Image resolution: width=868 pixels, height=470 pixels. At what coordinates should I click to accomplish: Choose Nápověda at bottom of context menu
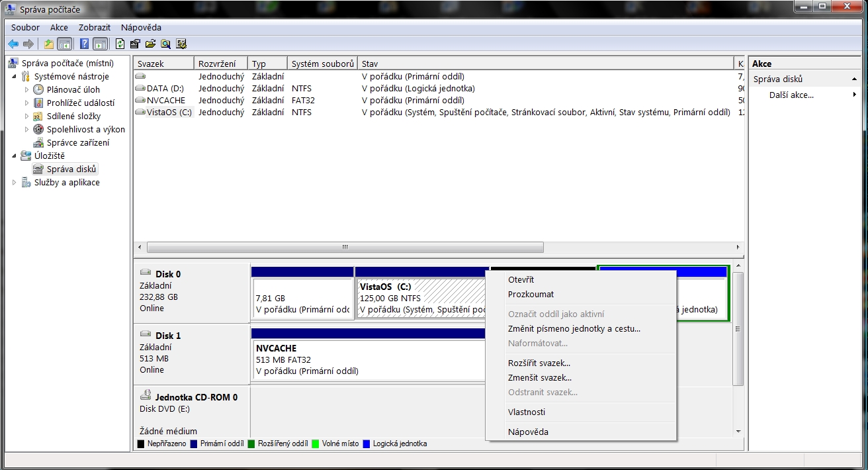coord(581,432)
